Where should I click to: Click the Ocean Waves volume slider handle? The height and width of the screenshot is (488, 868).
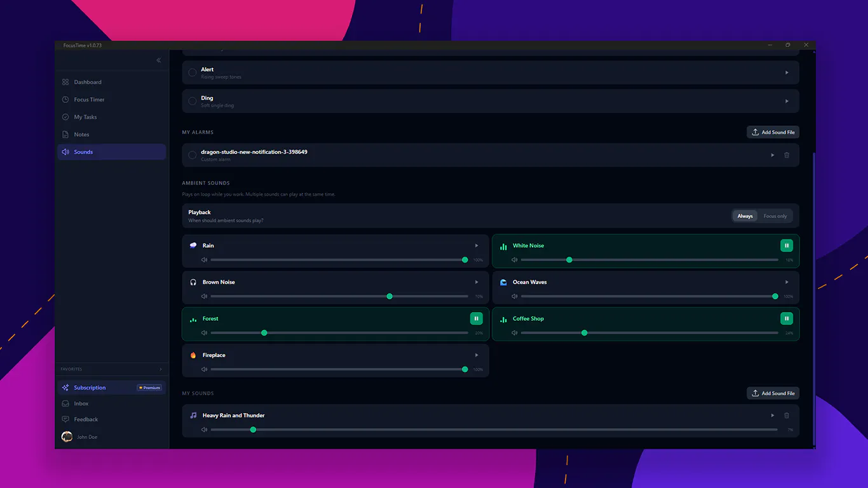[775, 296]
